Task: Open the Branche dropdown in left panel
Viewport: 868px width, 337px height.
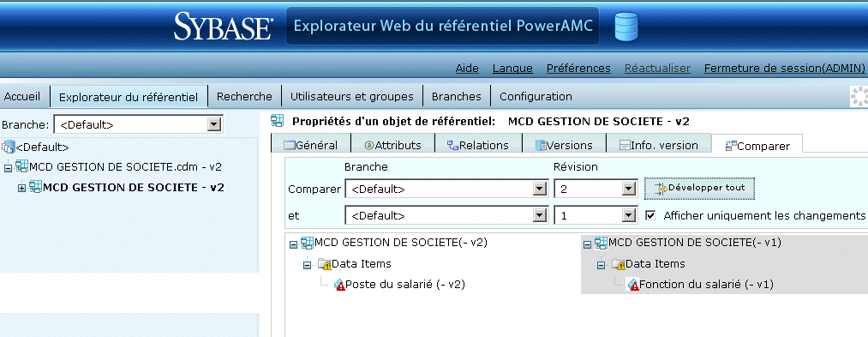Action: [x=213, y=124]
